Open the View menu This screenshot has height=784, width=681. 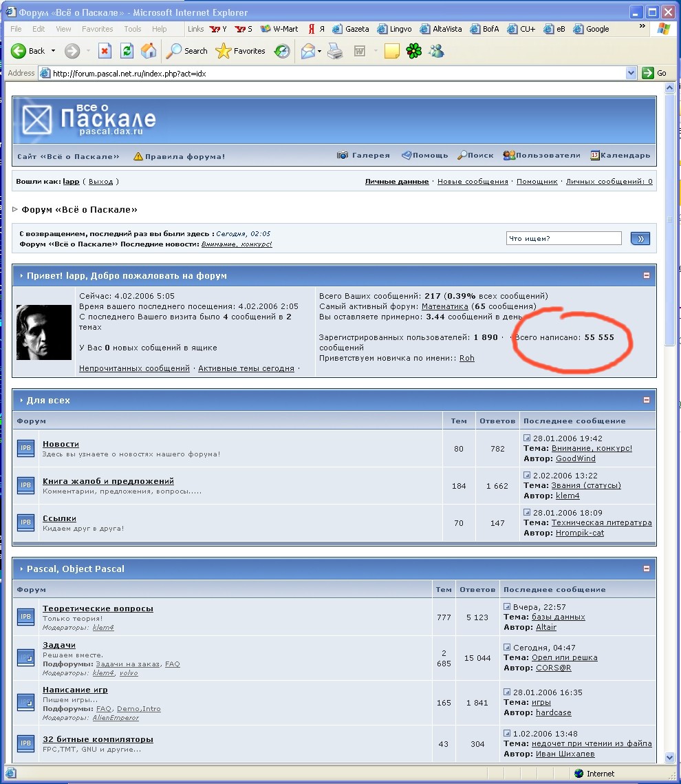coord(63,29)
